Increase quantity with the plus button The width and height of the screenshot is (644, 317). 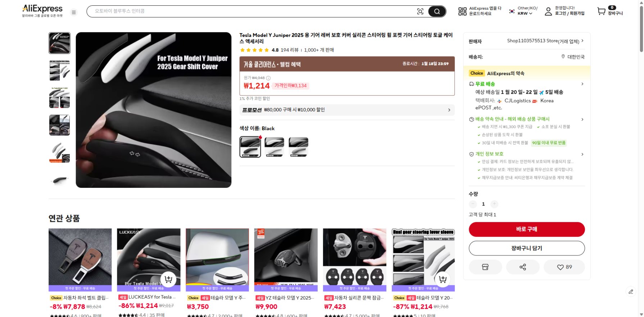point(494,204)
